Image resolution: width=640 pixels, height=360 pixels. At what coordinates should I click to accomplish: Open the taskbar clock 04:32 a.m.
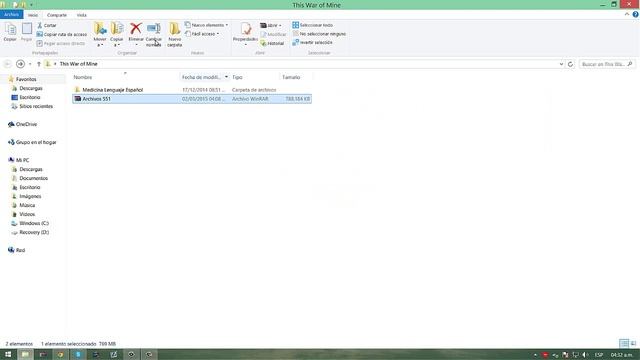622,355
